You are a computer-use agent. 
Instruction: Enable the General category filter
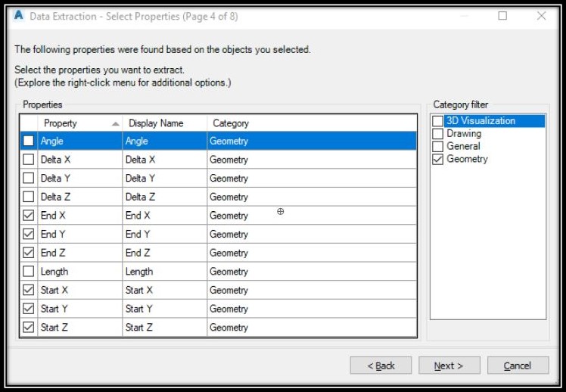coord(437,146)
